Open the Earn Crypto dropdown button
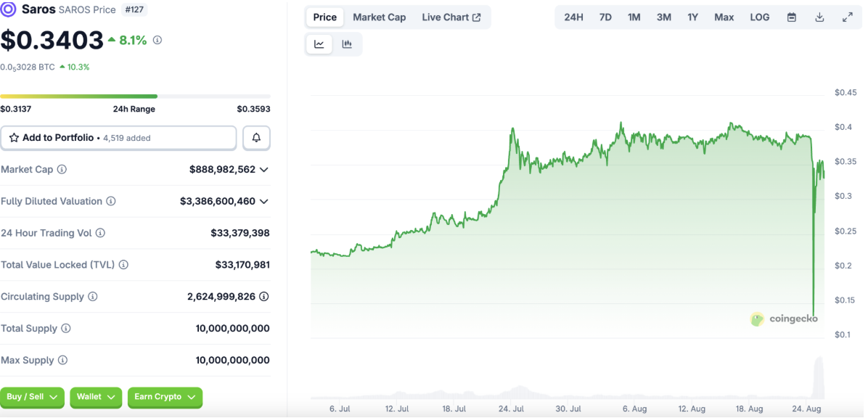This screenshot has width=868, height=418. 165,397
